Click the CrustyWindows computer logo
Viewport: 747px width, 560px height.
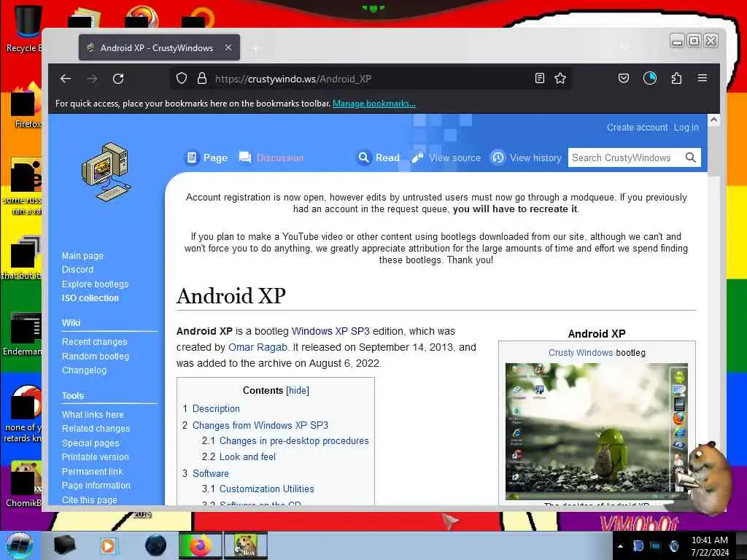click(107, 172)
